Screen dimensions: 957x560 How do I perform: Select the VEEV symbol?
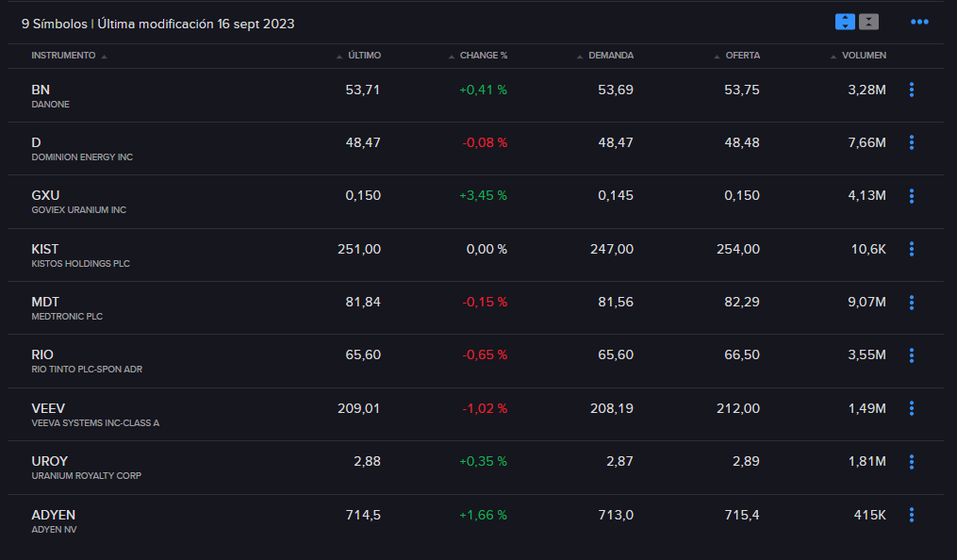pos(48,409)
